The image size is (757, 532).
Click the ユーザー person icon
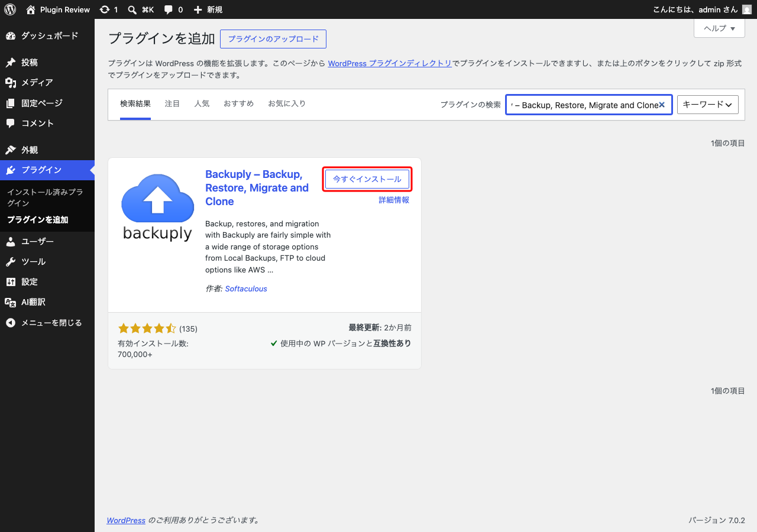(x=11, y=242)
